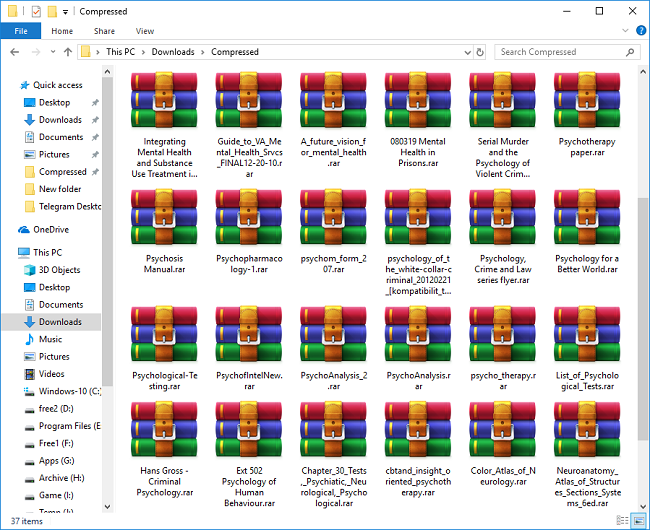Open Quick access in navigation pane

57,85
